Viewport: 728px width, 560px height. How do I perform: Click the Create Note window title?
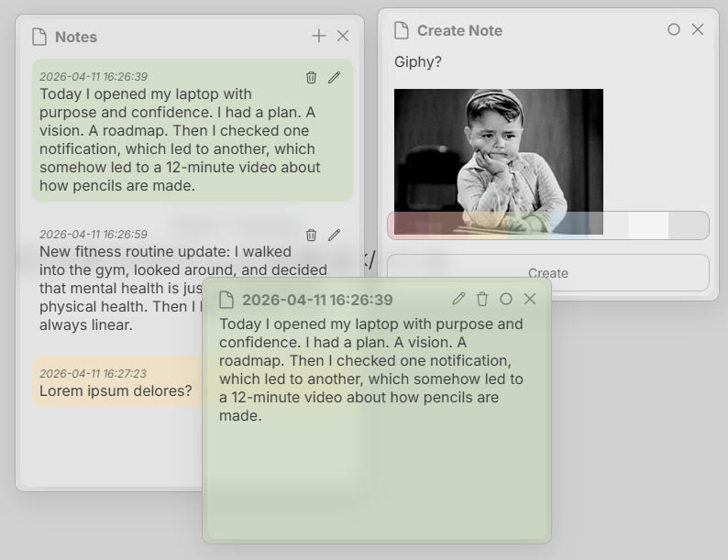(x=459, y=30)
